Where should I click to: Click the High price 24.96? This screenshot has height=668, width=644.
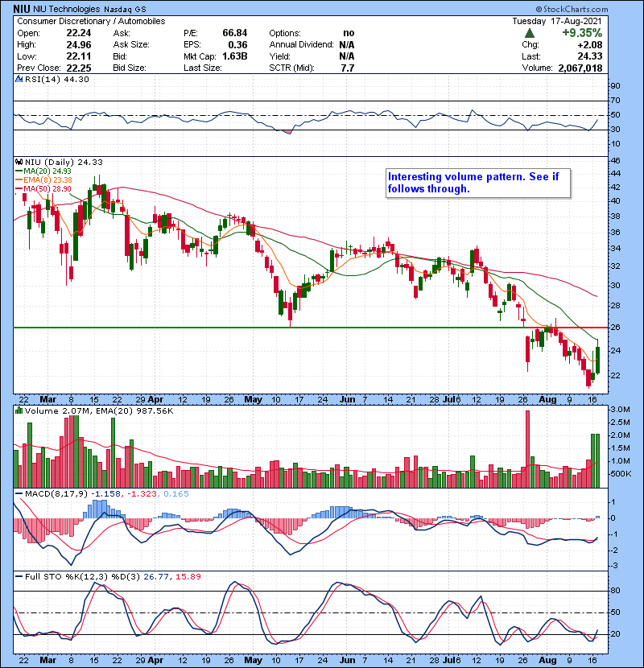79,45
